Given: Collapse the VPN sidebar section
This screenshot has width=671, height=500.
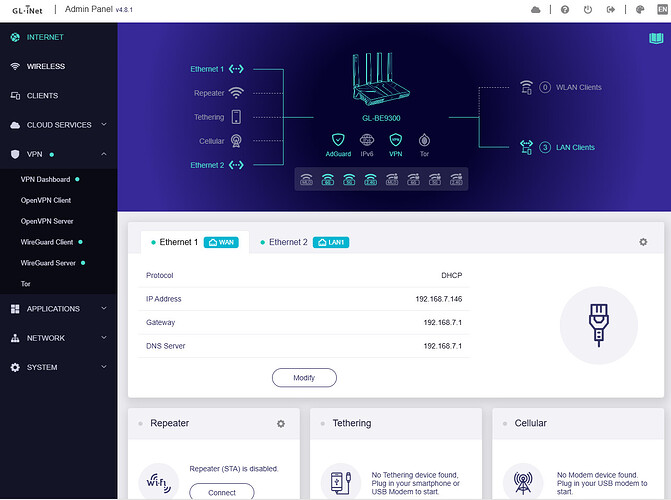Looking at the screenshot, I should coord(106,155).
